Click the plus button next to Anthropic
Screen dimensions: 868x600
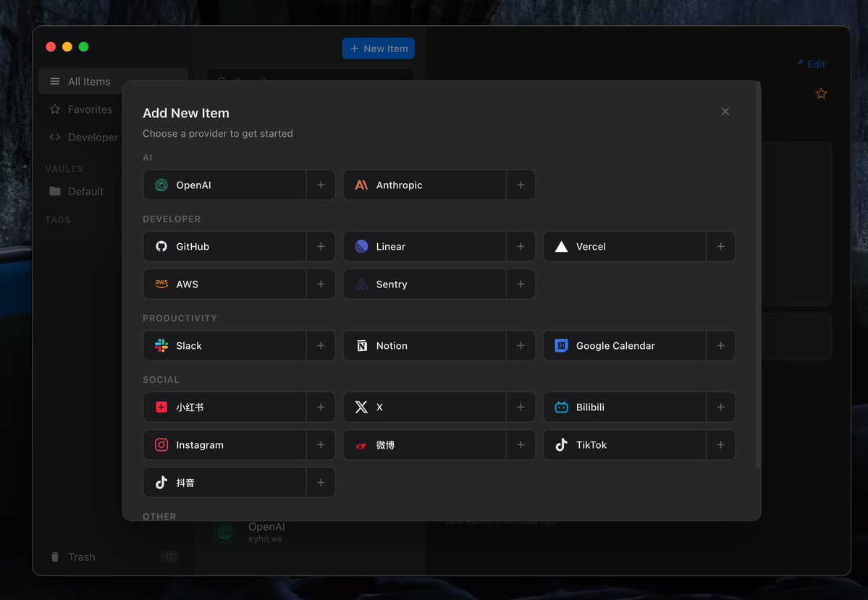[521, 185]
